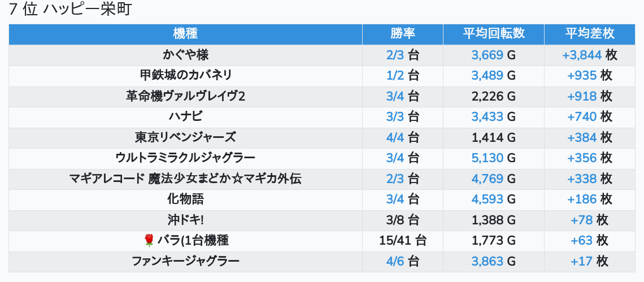Image resolution: width=644 pixels, height=282 pixels.
Task: Click the 平均差枚 column header
Action: (589, 34)
